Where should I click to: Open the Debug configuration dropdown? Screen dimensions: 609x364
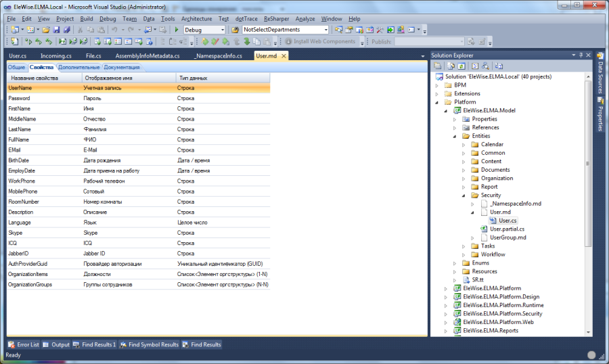(x=223, y=30)
